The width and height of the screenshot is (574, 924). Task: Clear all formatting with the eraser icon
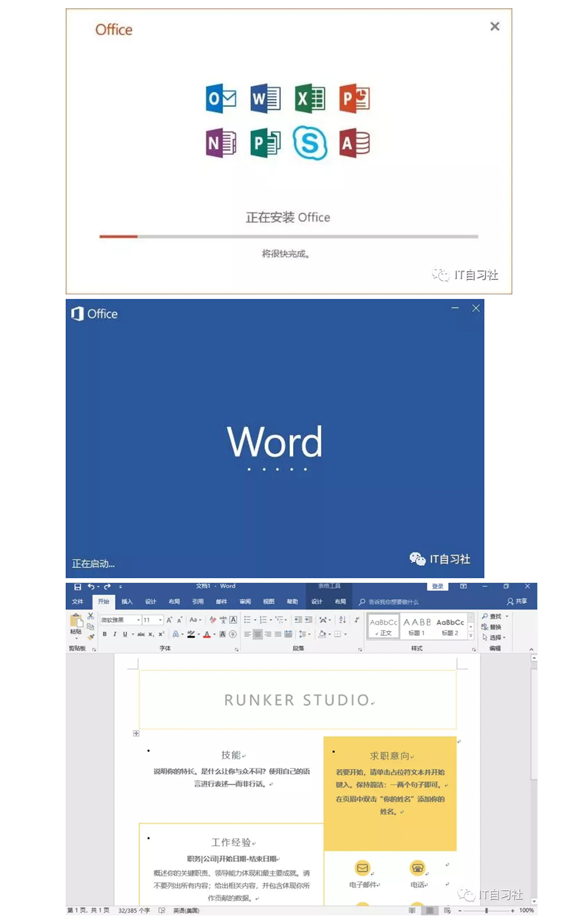click(x=213, y=620)
